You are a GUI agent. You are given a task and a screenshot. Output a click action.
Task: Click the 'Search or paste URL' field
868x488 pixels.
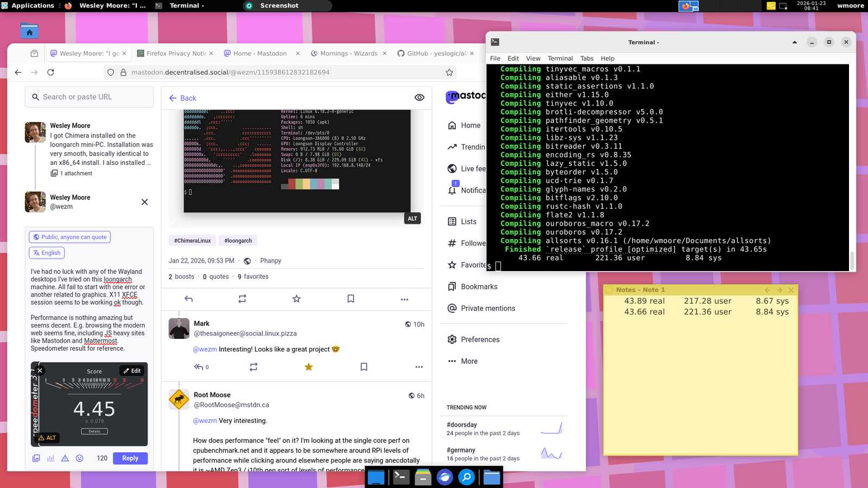(89, 97)
